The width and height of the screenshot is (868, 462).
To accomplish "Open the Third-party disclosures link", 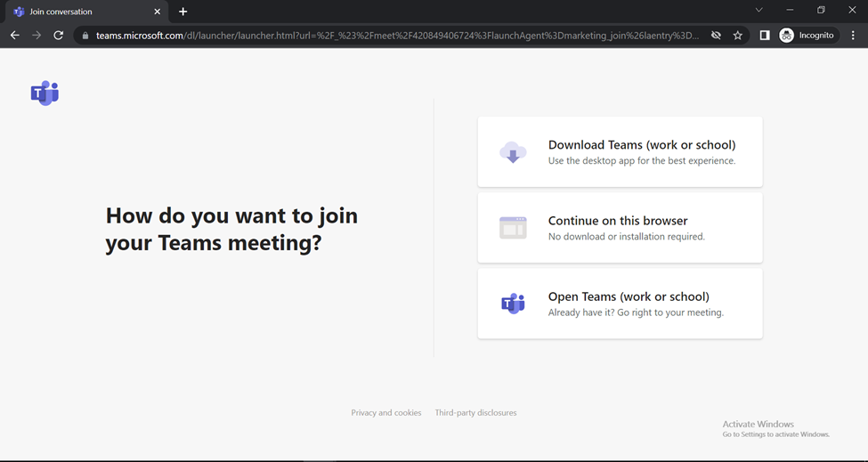I will pyautogui.click(x=475, y=413).
